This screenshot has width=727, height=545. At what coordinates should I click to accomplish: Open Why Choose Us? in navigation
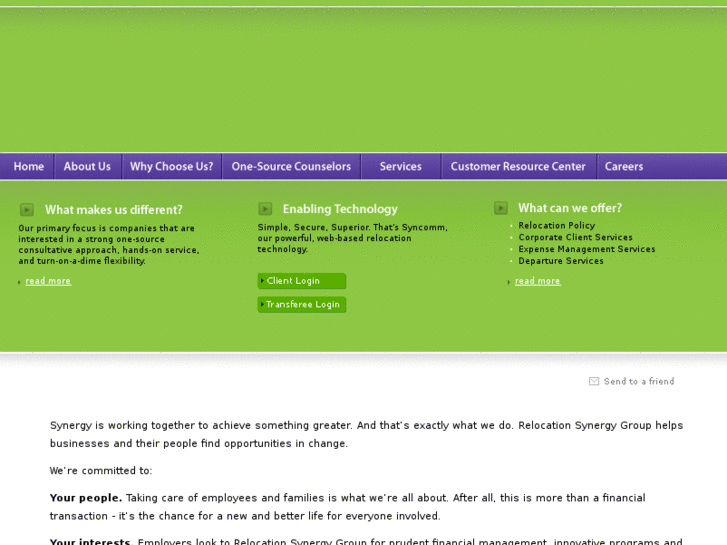(172, 166)
